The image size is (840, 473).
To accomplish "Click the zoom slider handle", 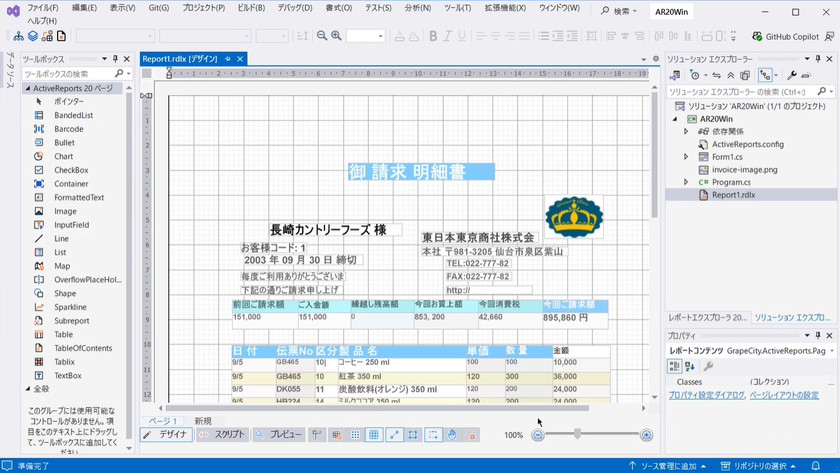I will click(577, 434).
